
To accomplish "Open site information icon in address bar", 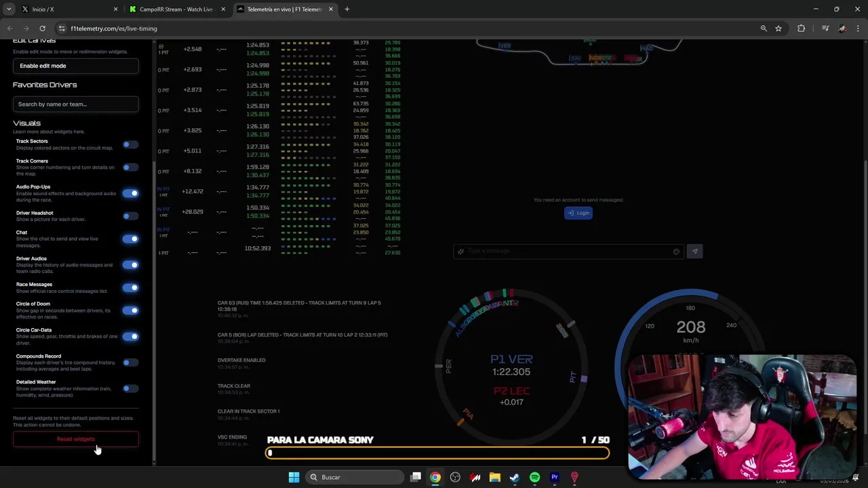I will click(x=62, y=28).
